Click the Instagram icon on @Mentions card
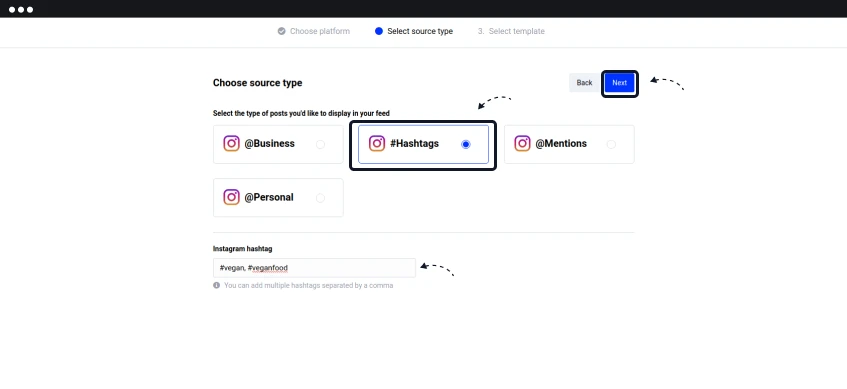The height and width of the screenshot is (389, 847). coord(522,144)
